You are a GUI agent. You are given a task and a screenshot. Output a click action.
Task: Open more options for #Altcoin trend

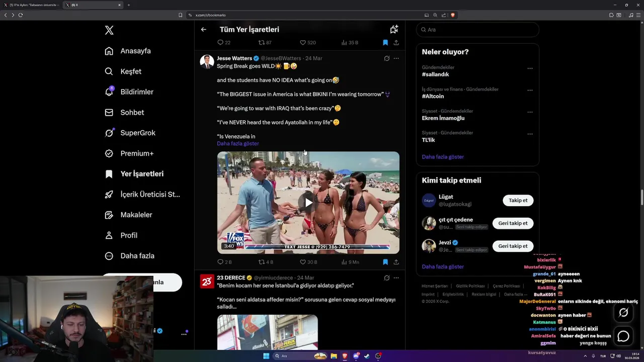pos(530,90)
